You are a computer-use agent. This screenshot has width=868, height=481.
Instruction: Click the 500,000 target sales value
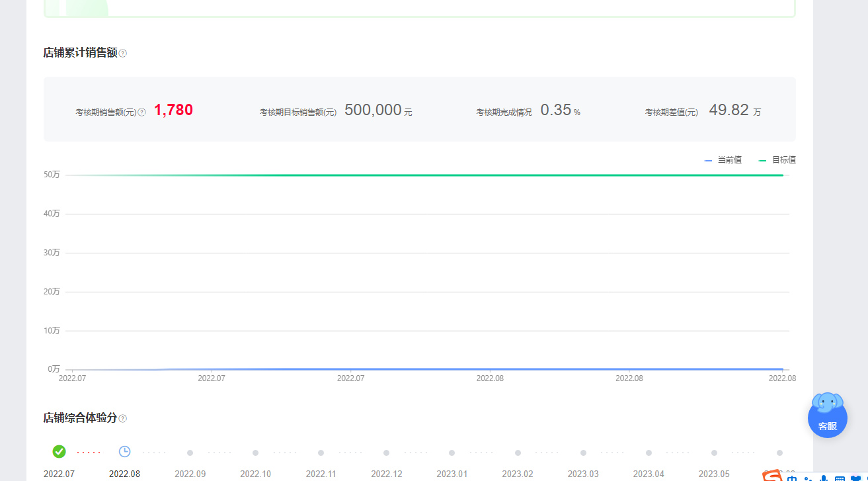pyautogui.click(x=373, y=110)
